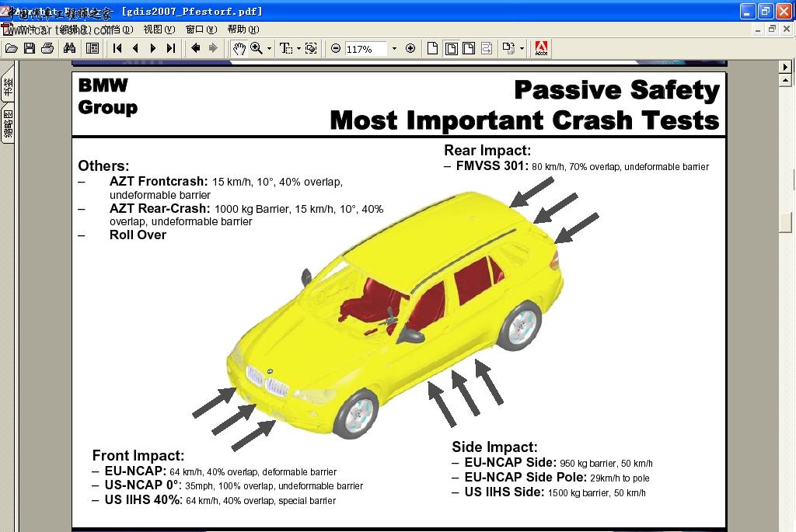796x532 pixels.
Task: Switch to Fit Width view
Action: click(x=469, y=49)
